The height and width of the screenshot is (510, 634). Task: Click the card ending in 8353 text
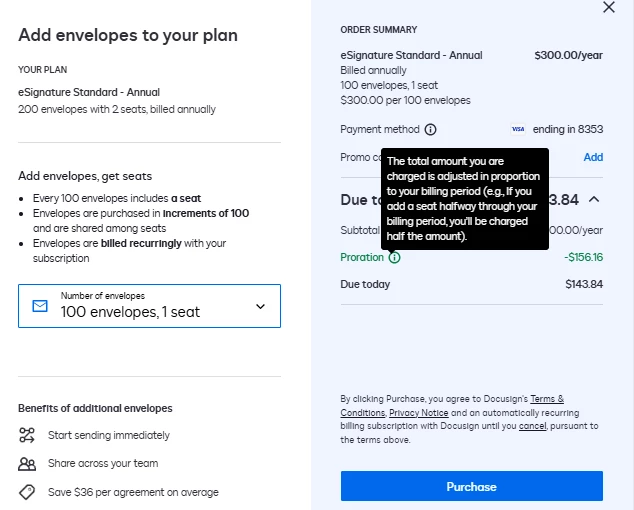568,129
